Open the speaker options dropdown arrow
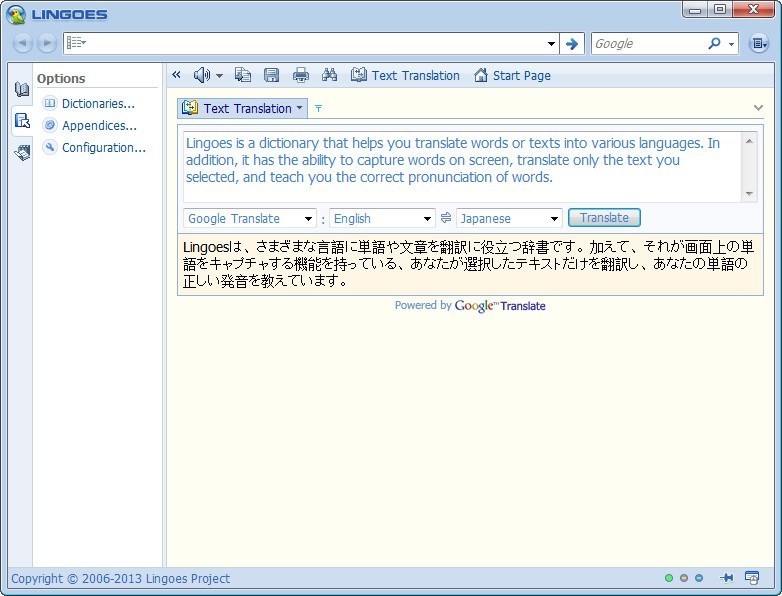Viewport: 782px width, 596px height. (x=219, y=76)
